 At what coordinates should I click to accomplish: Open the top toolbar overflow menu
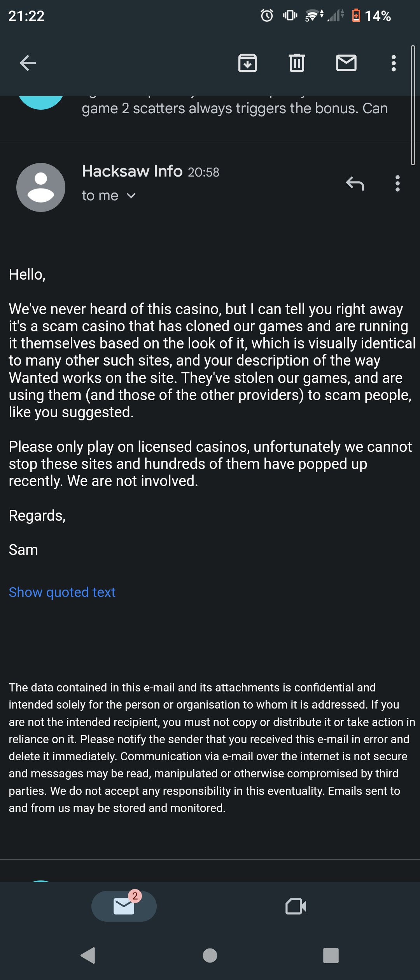394,63
